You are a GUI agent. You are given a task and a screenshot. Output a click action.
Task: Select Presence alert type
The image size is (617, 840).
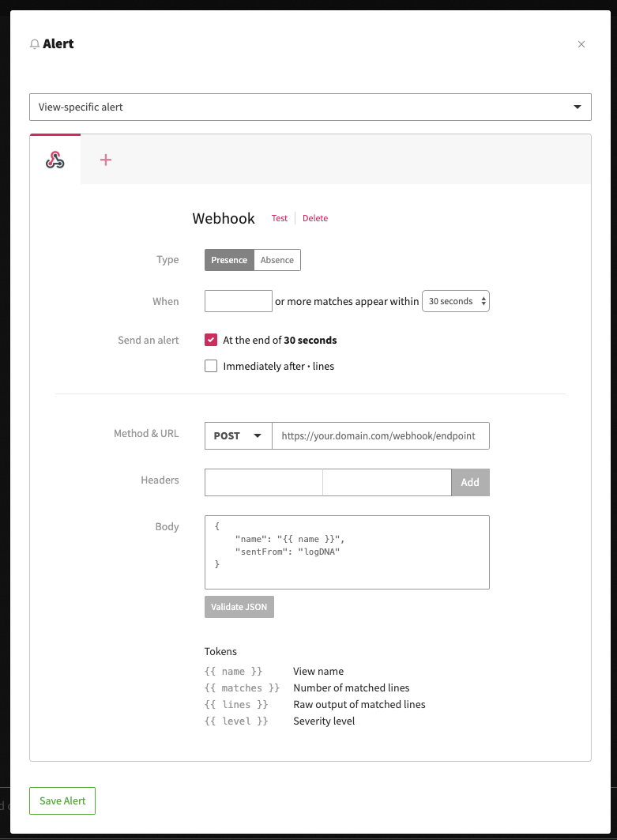pos(229,260)
